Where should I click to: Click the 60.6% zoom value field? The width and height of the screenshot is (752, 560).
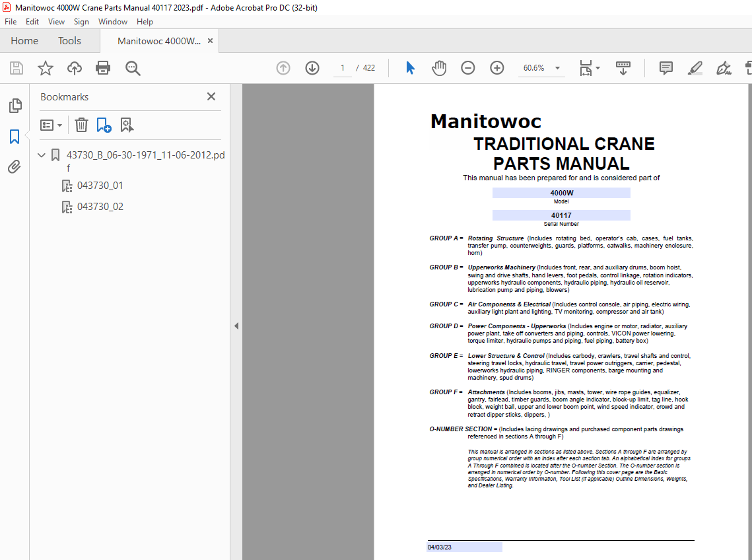pyautogui.click(x=533, y=68)
